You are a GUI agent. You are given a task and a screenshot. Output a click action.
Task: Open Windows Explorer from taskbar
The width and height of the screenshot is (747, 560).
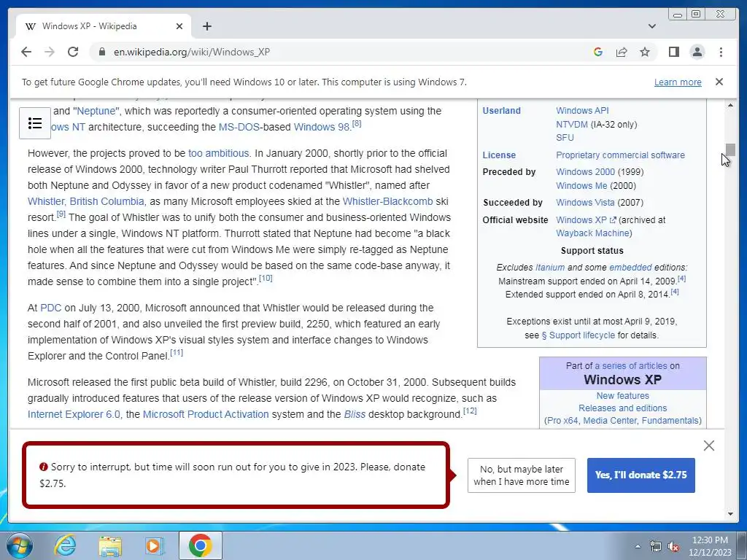point(110,545)
